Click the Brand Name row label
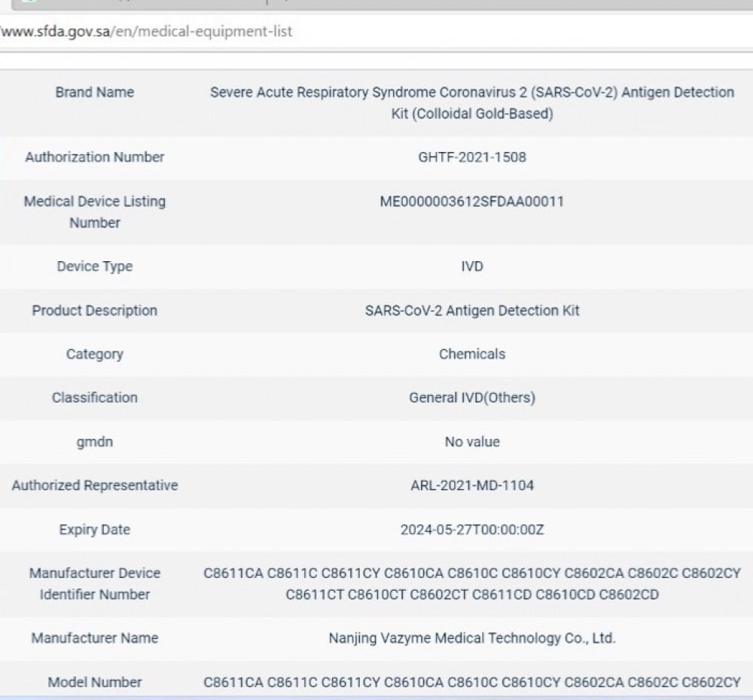Screen dimensions: 753x700 click(94, 93)
